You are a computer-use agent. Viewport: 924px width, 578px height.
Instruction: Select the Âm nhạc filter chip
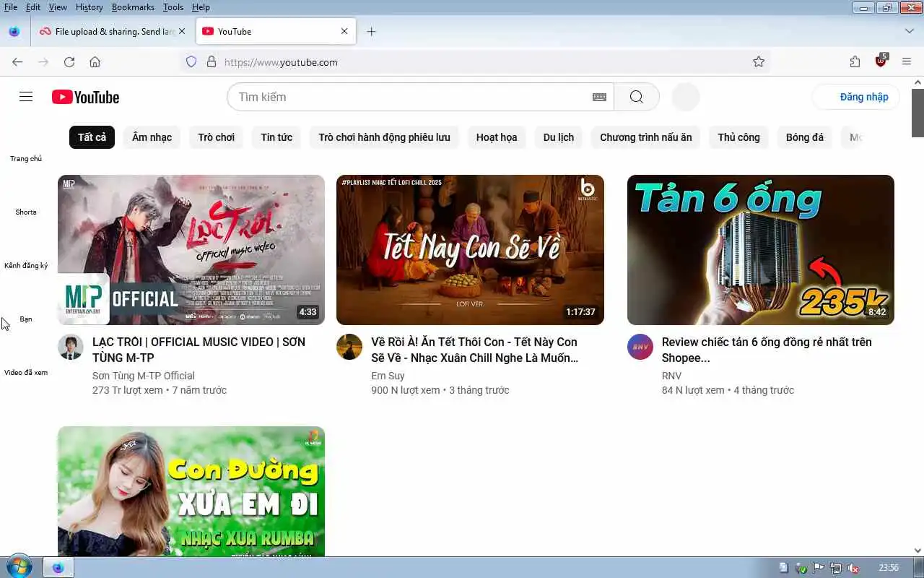152,137
